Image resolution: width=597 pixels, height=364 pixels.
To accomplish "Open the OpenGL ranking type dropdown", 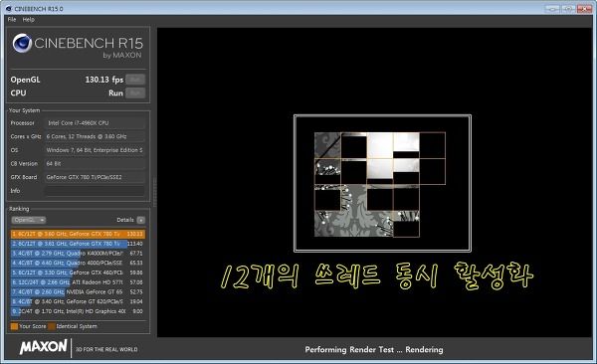I will (x=29, y=220).
